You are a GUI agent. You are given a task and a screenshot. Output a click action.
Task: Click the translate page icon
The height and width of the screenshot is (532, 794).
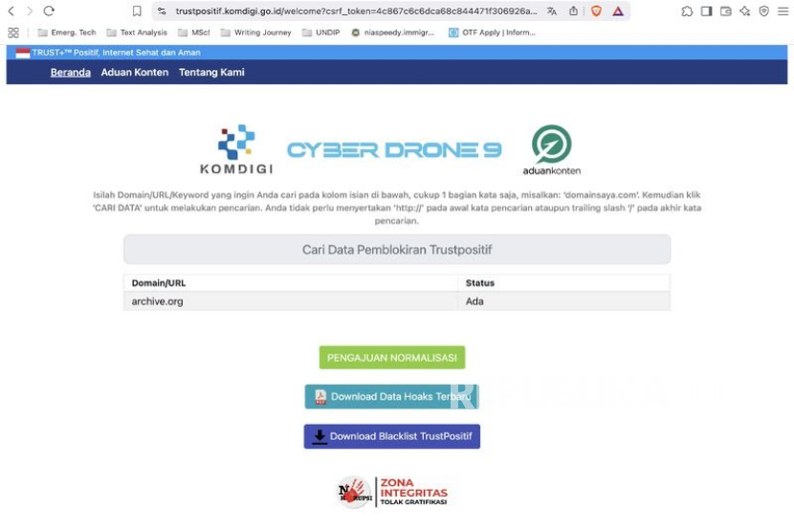point(552,11)
